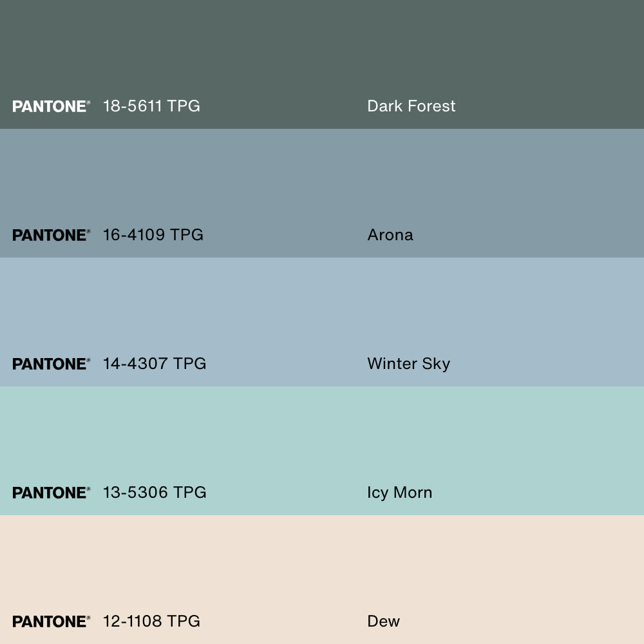This screenshot has width=644, height=644.
Task: Click the Pantone logo in the Arona row
Action: pos(51,235)
